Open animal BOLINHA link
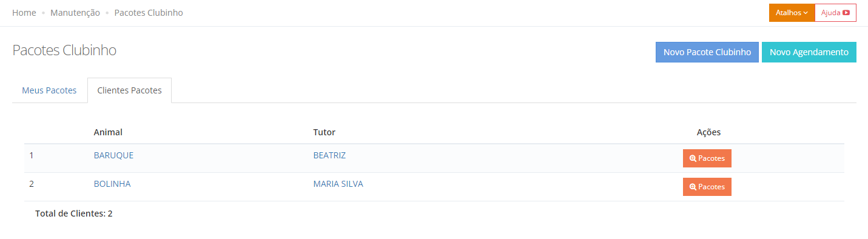Viewport: 868px width, 239px height. click(112, 184)
